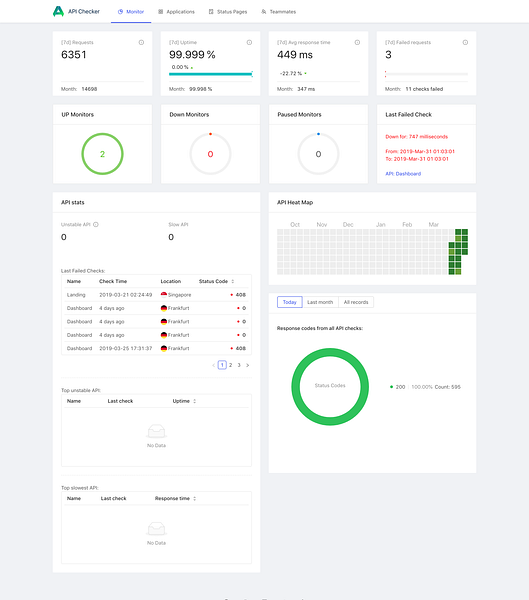Click the Landing row in failed checks
This screenshot has width=529, height=600.
[156, 295]
